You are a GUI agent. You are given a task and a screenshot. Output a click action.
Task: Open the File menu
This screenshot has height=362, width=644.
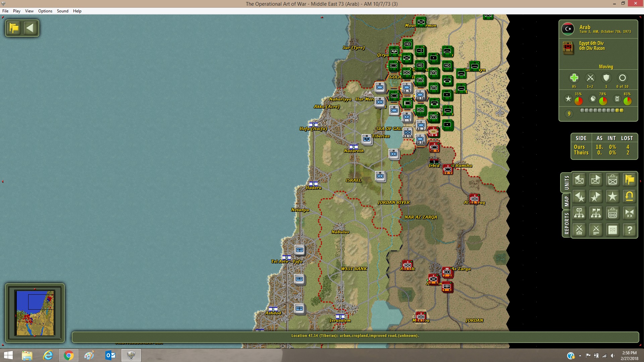click(5, 11)
